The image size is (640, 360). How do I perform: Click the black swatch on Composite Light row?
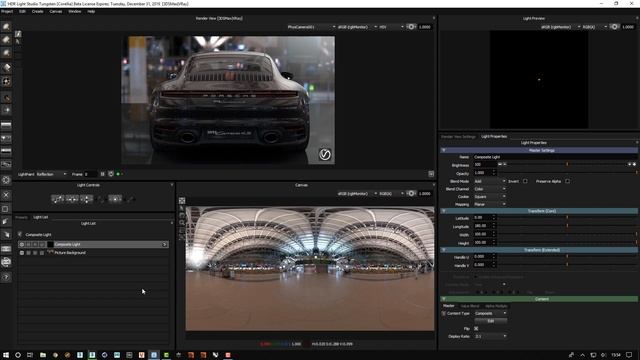tap(50, 244)
